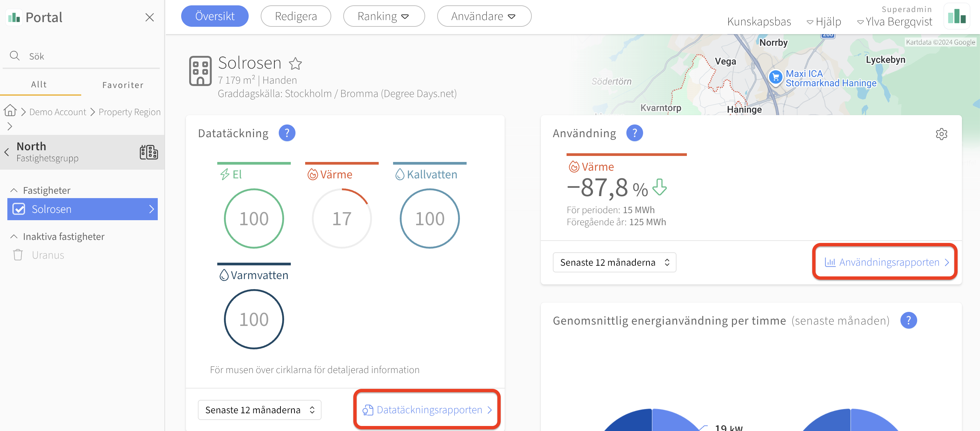Screen dimensions: 980x431
Task: Open the Ylva Bergqvist user menu
Action: (x=894, y=22)
